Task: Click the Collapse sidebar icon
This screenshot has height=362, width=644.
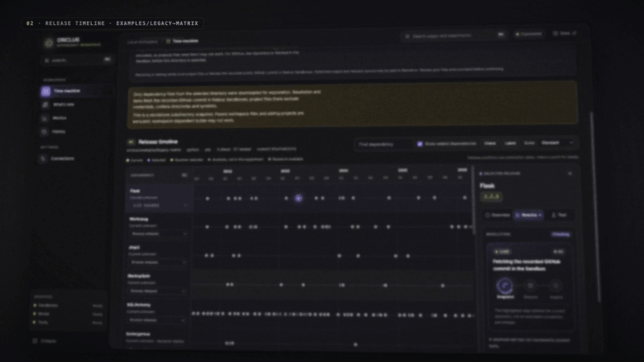Action: (35, 340)
